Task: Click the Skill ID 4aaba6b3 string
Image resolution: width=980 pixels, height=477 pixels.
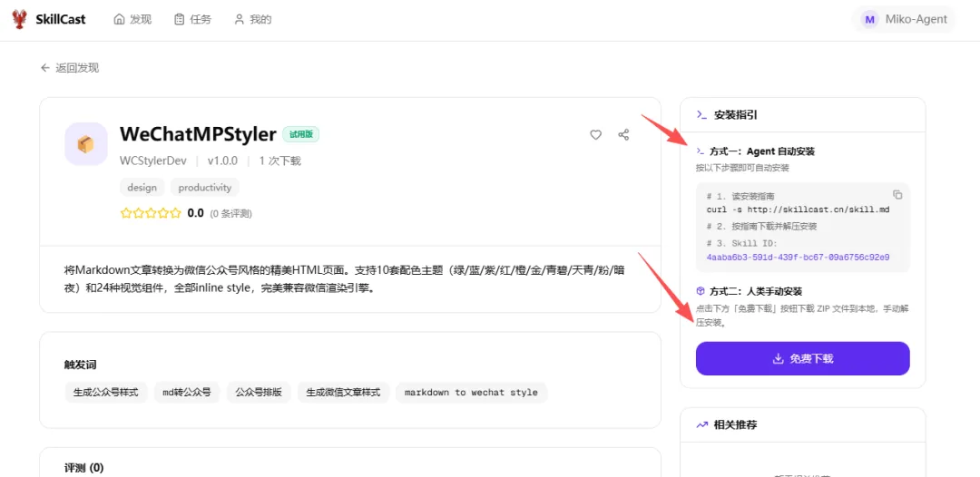Action: (x=799, y=258)
